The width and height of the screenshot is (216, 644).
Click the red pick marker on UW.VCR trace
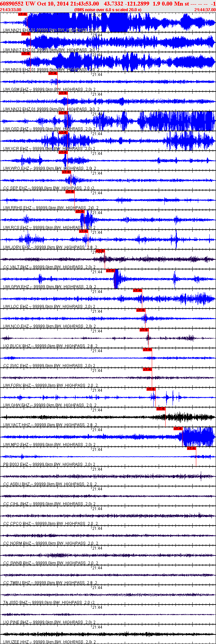(63, 133)
